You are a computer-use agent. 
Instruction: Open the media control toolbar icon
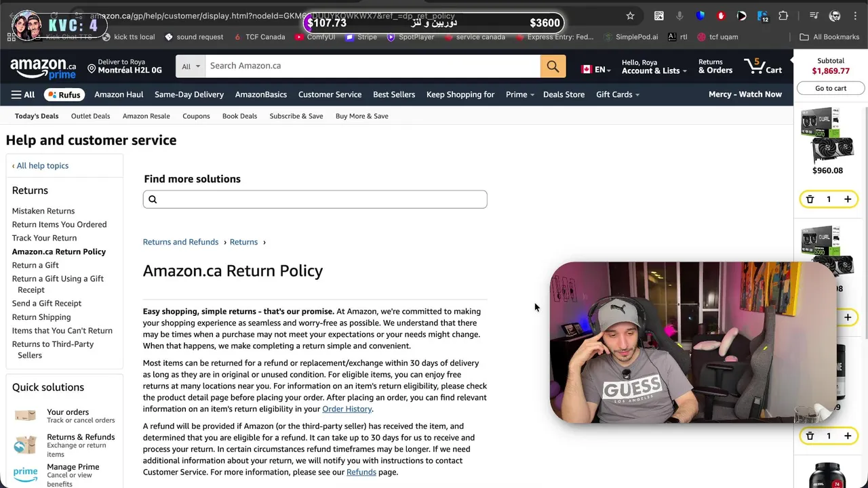[x=814, y=16]
